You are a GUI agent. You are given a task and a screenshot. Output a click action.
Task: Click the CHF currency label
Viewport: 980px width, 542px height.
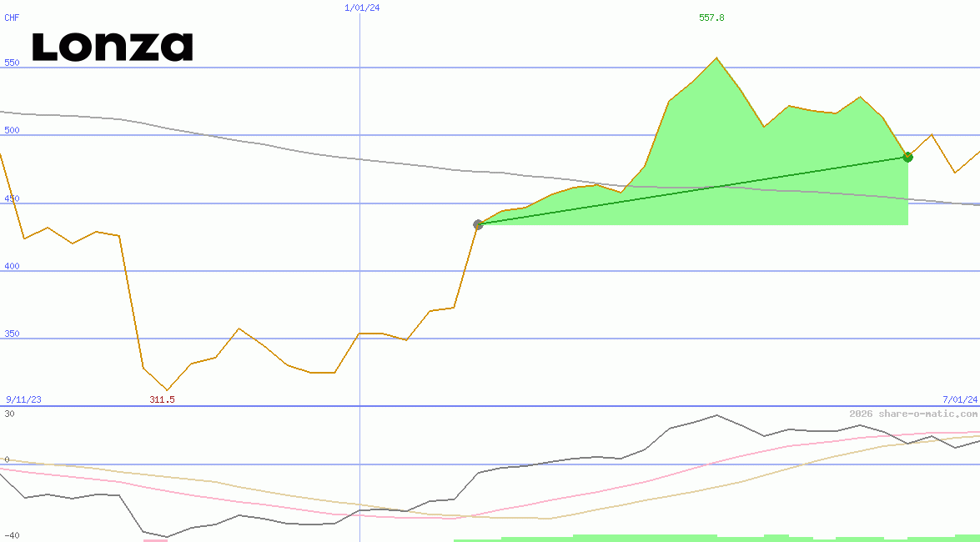pyautogui.click(x=12, y=18)
